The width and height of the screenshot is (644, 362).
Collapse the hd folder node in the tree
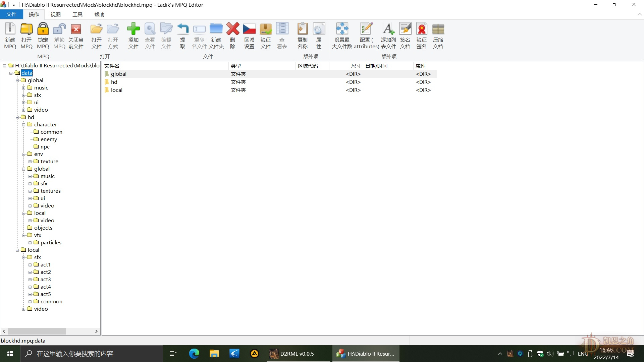(17, 117)
